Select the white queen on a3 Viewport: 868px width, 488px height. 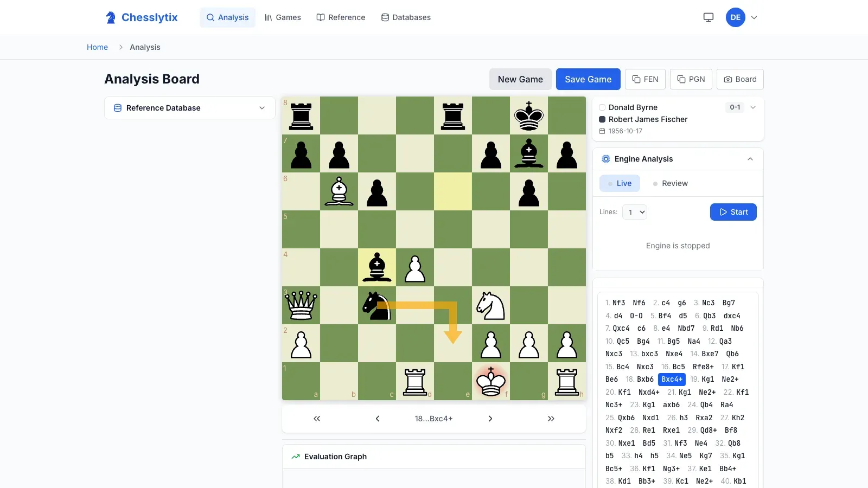[x=301, y=305]
